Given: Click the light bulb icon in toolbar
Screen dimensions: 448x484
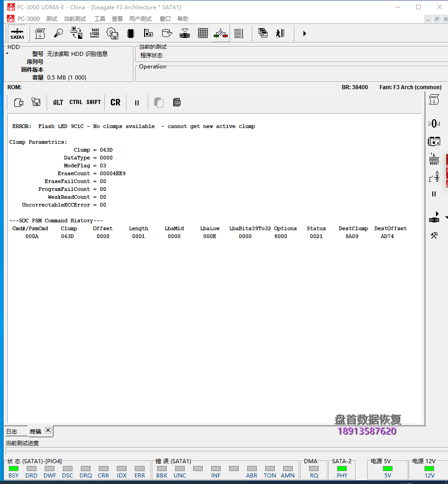Looking at the screenshot, I should click(58, 33).
